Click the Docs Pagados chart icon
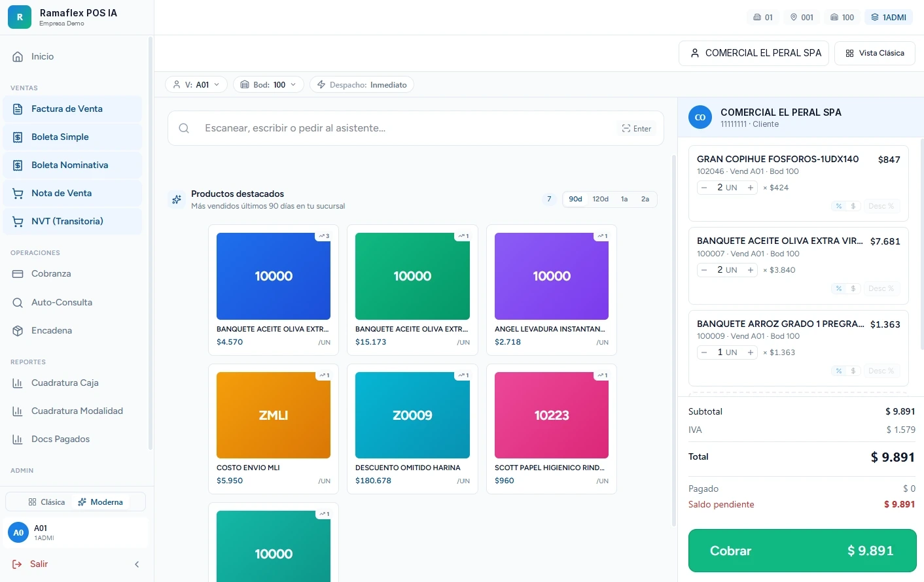Viewport: 924px width, 582px height. pyautogui.click(x=18, y=439)
